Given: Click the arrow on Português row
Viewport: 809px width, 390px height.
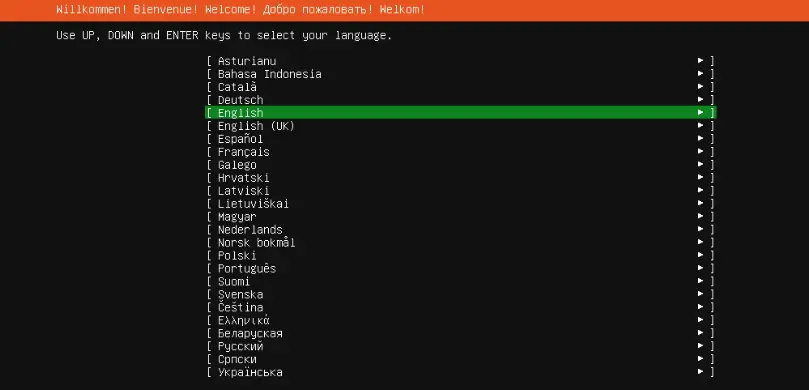Looking at the screenshot, I should (700, 268).
